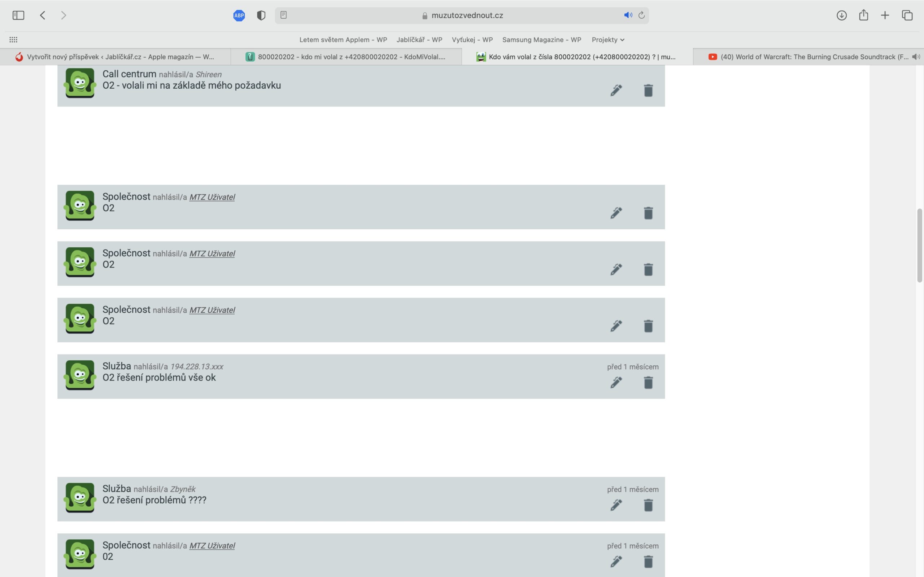Show Safari downloads
Viewport: 924px width, 577px height.
coord(842,15)
